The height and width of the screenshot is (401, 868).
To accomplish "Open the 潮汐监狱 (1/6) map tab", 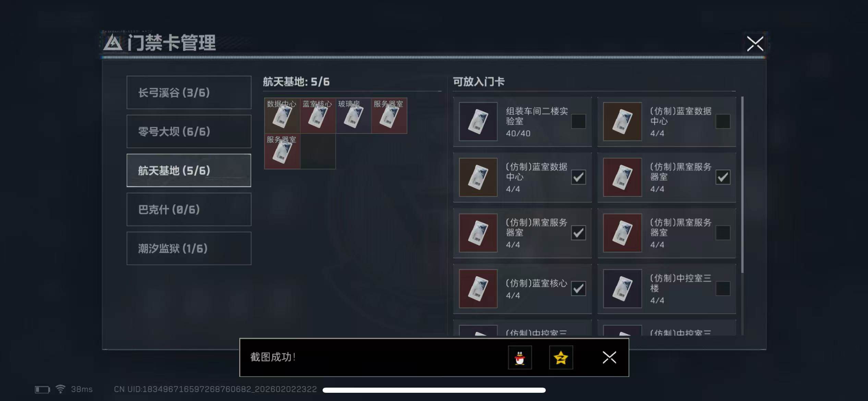I will coord(189,248).
